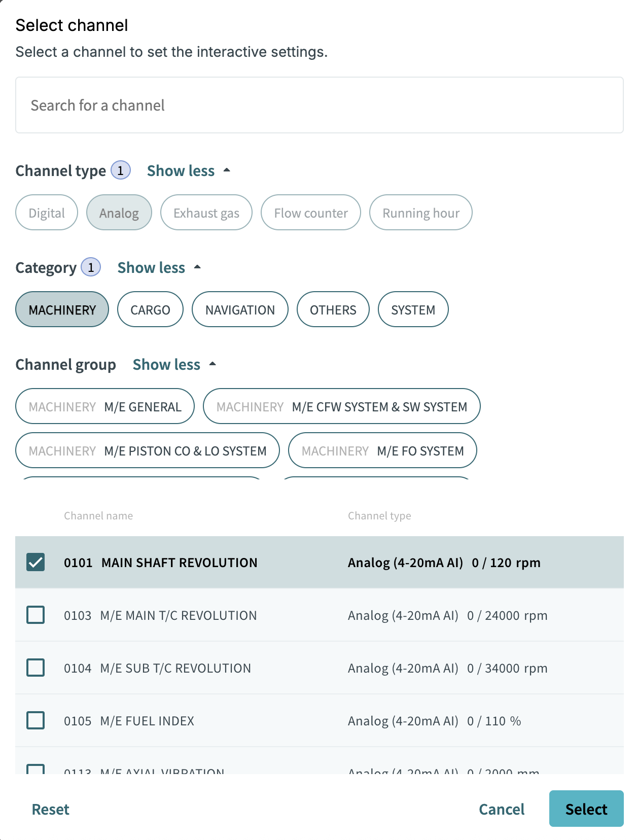Collapse the Category filter section

pos(159,268)
